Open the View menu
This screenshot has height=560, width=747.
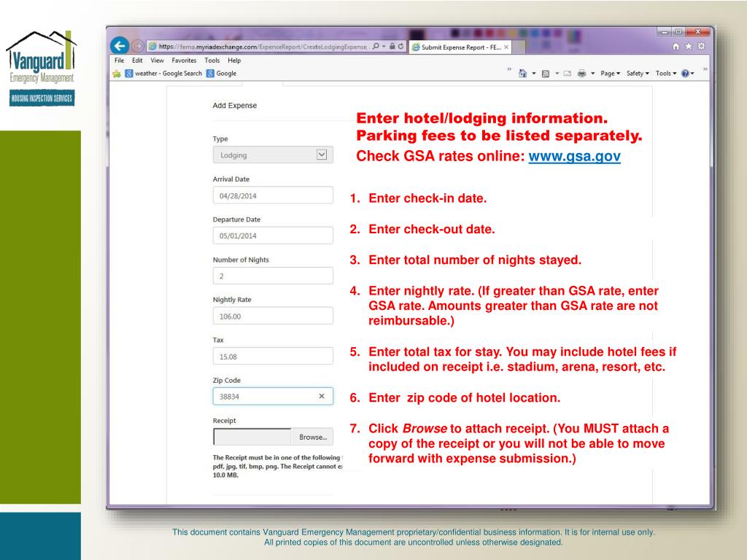158,61
